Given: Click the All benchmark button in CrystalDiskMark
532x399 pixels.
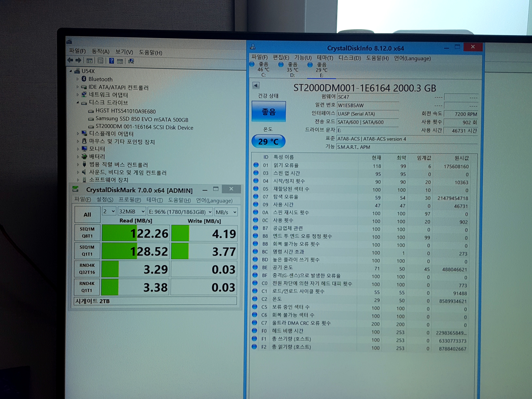Looking at the screenshot, I should [87, 214].
